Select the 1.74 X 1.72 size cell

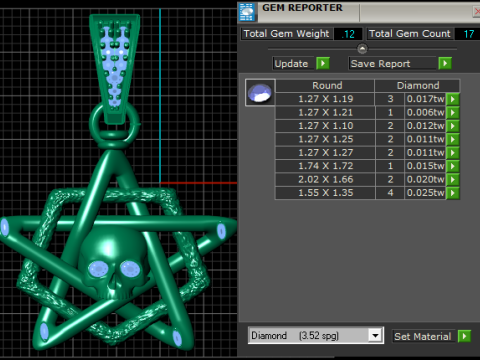pos(325,166)
